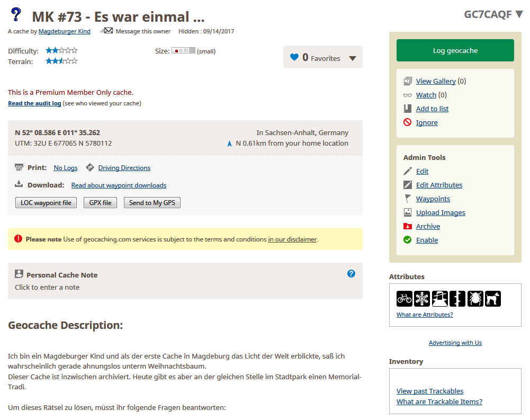Click the red Ignore prohibition icon
530x420 pixels.
pos(408,122)
